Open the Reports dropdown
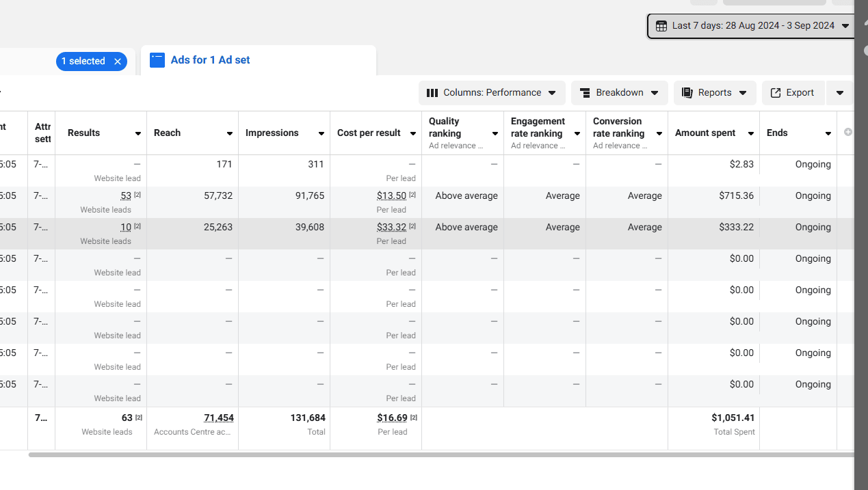Screen dimensions: 868x490 tap(715, 93)
